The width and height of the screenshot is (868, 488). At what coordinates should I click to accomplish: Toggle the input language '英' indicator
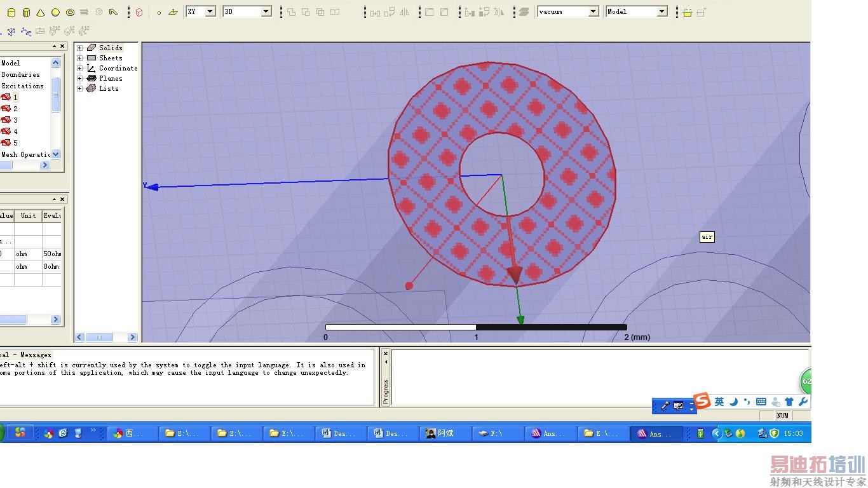tap(719, 402)
